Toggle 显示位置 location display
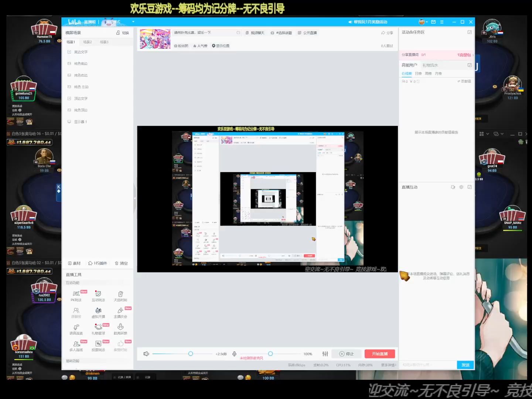Screen dimensions: 532x399 221,46
